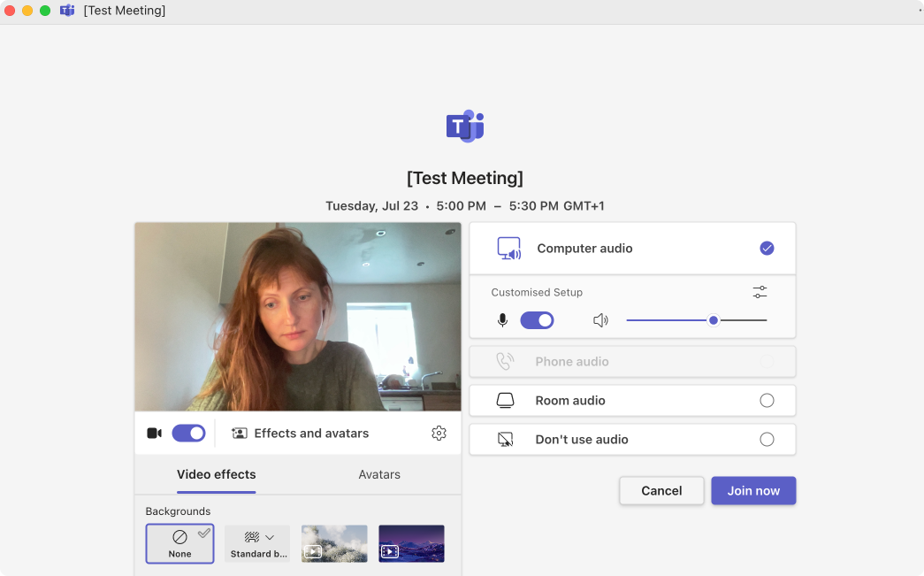Click the Tuesday, Jul 23 date text

click(372, 206)
